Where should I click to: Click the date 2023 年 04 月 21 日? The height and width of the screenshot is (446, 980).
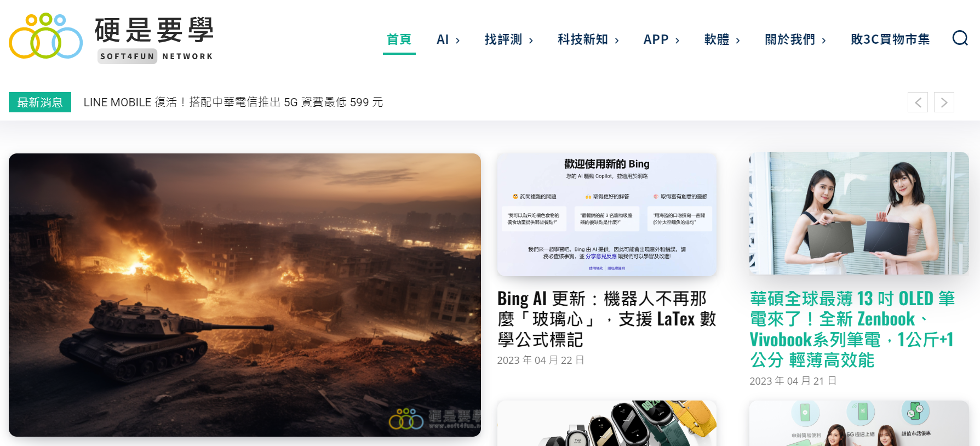(x=793, y=381)
